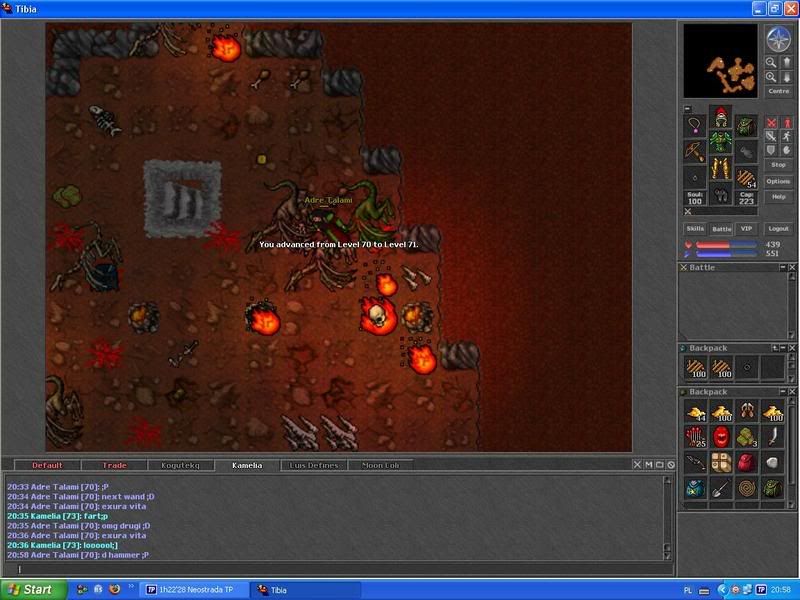800x600 pixels.
Task: Click the Logout button
Action: pos(779,229)
